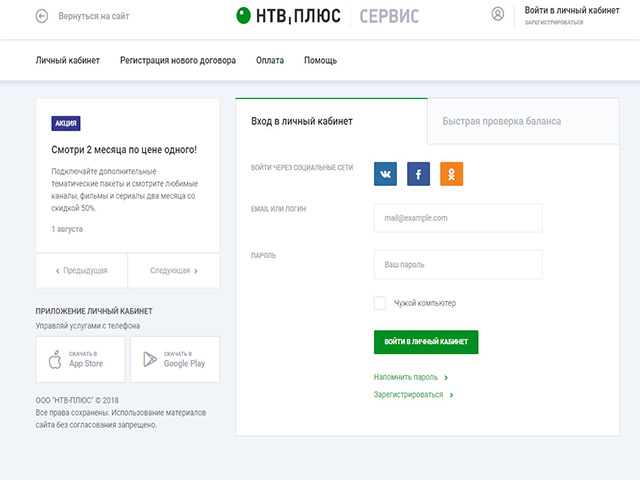
Task: Tick the Чужой компьютер checkbox
Action: pos(380,303)
